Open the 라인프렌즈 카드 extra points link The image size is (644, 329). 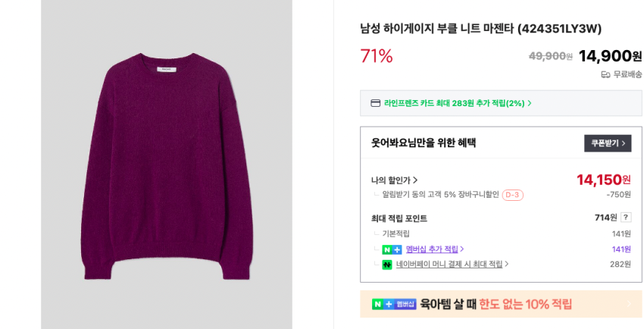click(453, 103)
